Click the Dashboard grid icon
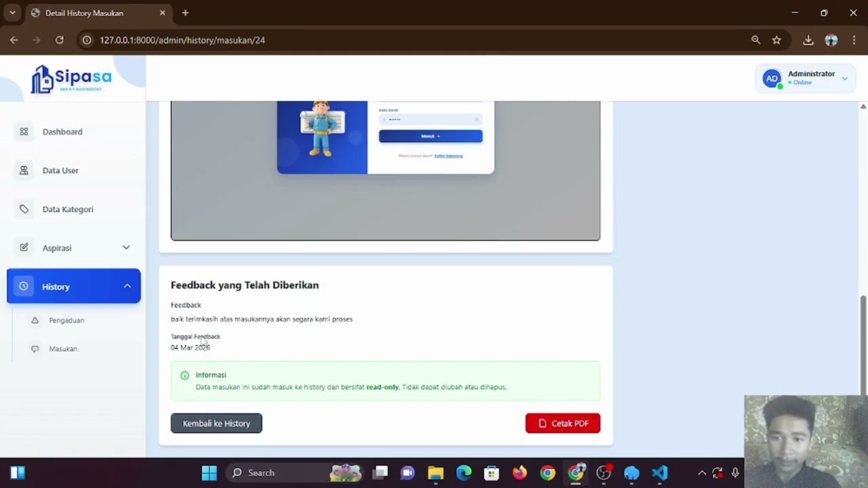Image resolution: width=868 pixels, height=488 pixels. [x=24, y=131]
